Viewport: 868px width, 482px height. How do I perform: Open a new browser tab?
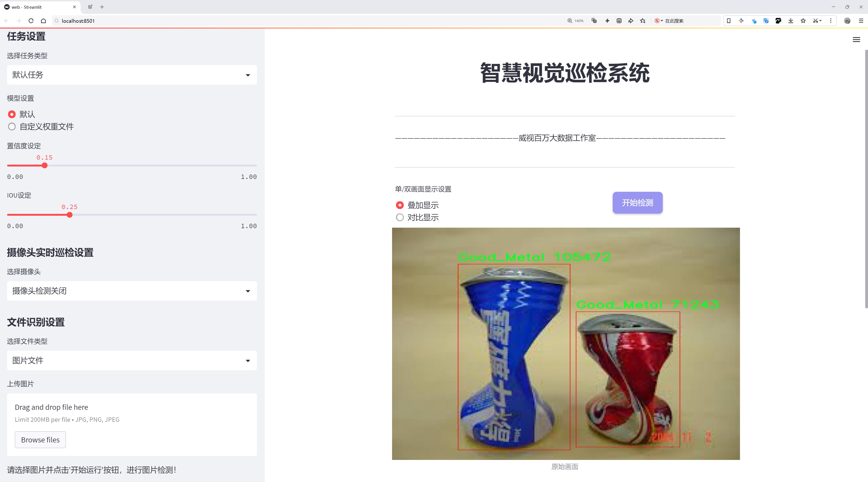tap(102, 7)
